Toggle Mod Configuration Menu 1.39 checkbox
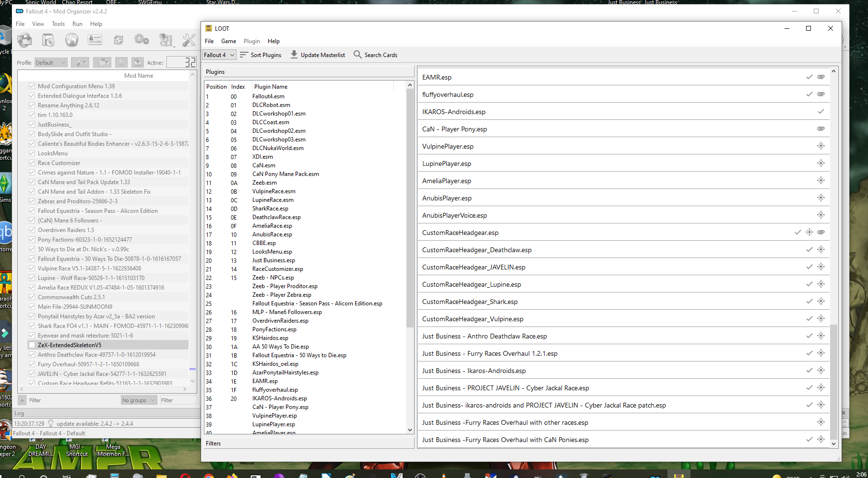Image resolution: width=868 pixels, height=478 pixels. point(32,86)
